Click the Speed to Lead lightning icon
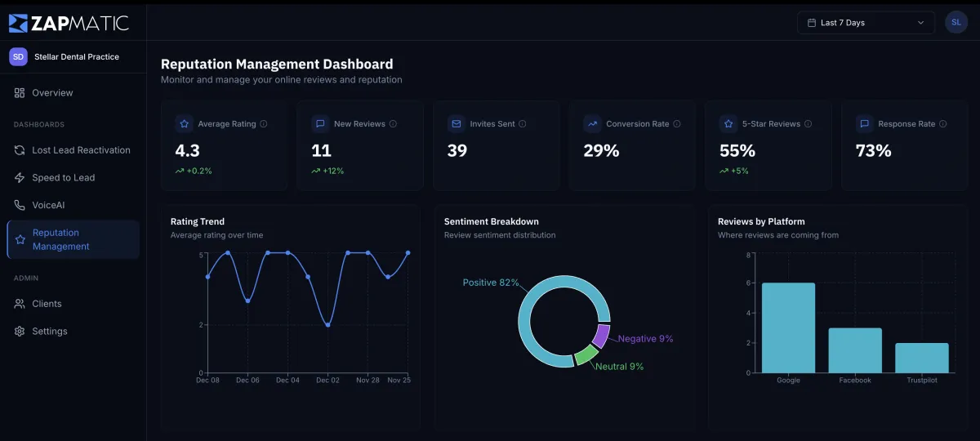980x441 pixels. point(20,178)
